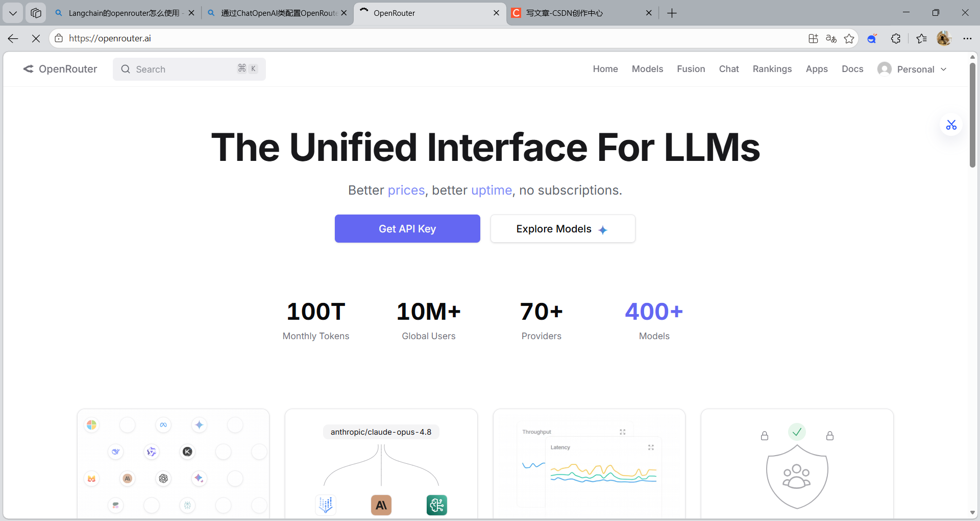Open the Fusion nav item
This screenshot has width=980, height=521.
point(691,69)
